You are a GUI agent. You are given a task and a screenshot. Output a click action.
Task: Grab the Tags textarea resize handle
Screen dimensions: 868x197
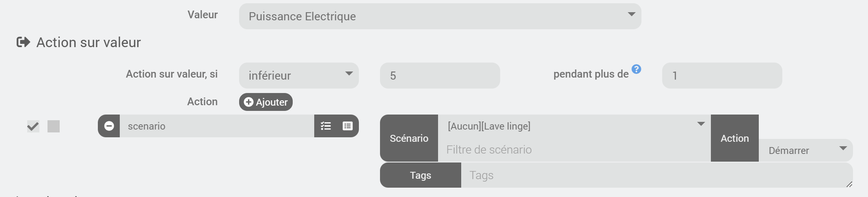849,184
